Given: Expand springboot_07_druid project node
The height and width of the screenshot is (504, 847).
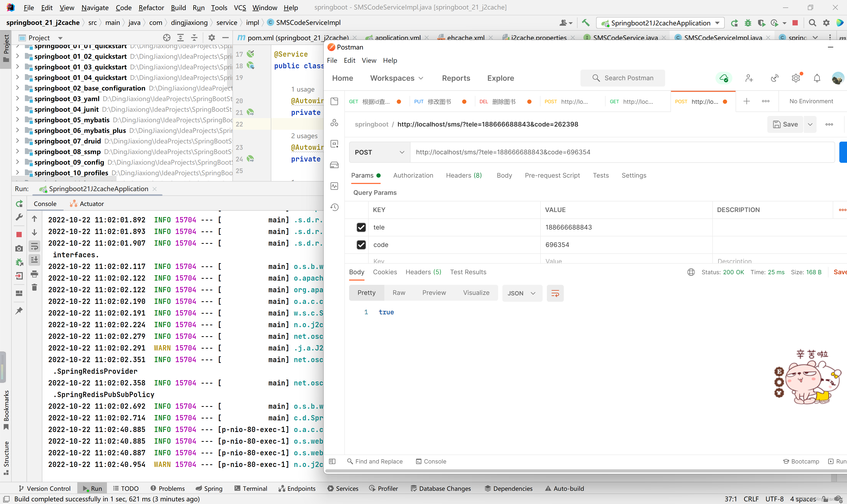Looking at the screenshot, I should click(17, 141).
